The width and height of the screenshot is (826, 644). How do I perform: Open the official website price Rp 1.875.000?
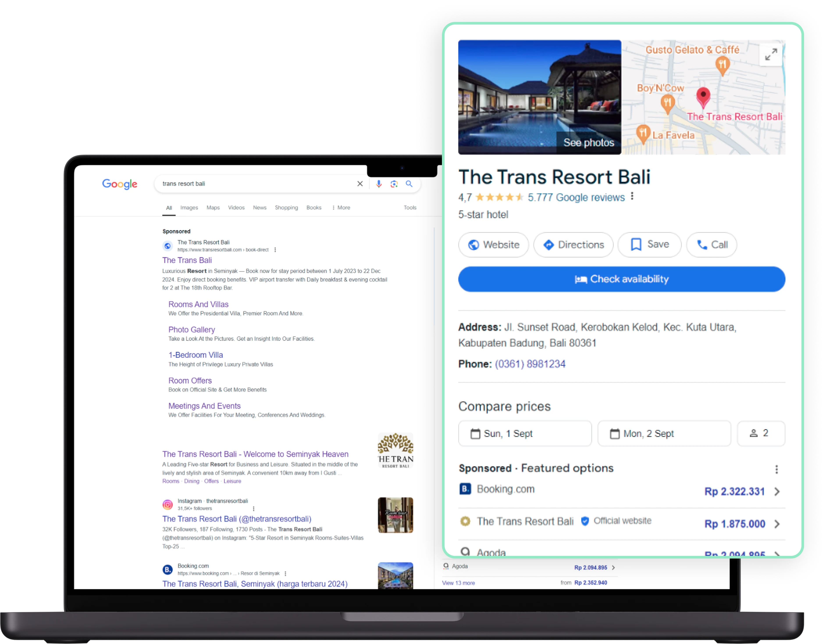pyautogui.click(x=734, y=524)
